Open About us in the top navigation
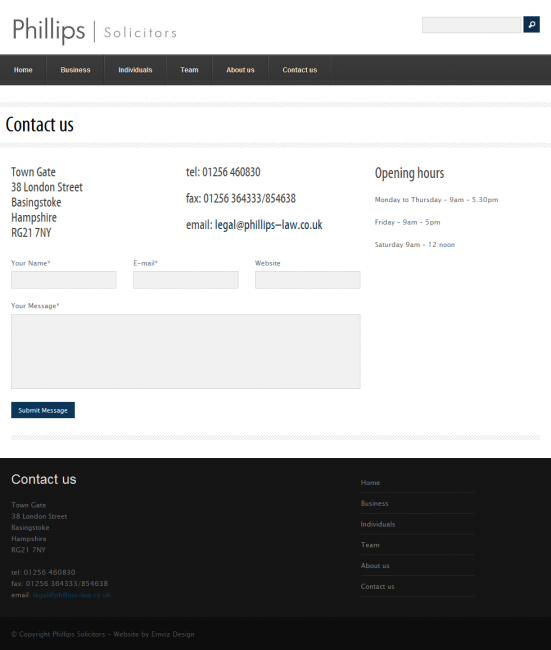551x650 pixels. tap(240, 70)
